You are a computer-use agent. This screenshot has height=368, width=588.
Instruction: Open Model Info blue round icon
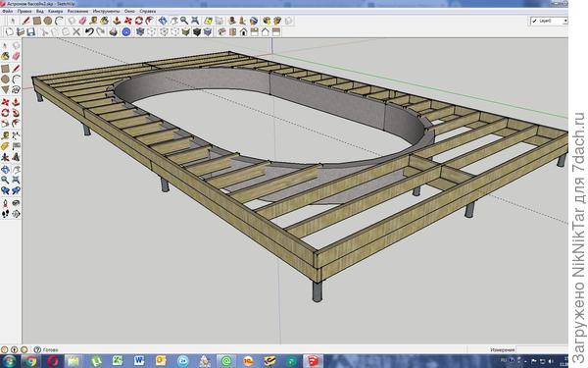click(126, 32)
